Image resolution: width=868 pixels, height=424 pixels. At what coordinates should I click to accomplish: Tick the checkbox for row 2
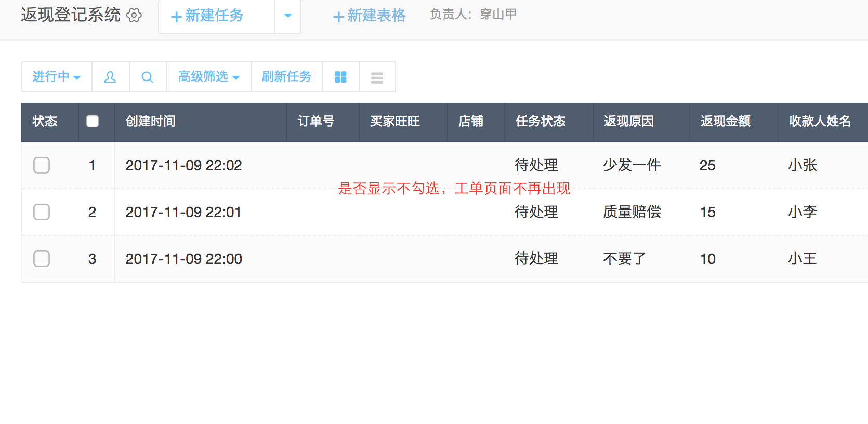pyautogui.click(x=42, y=212)
